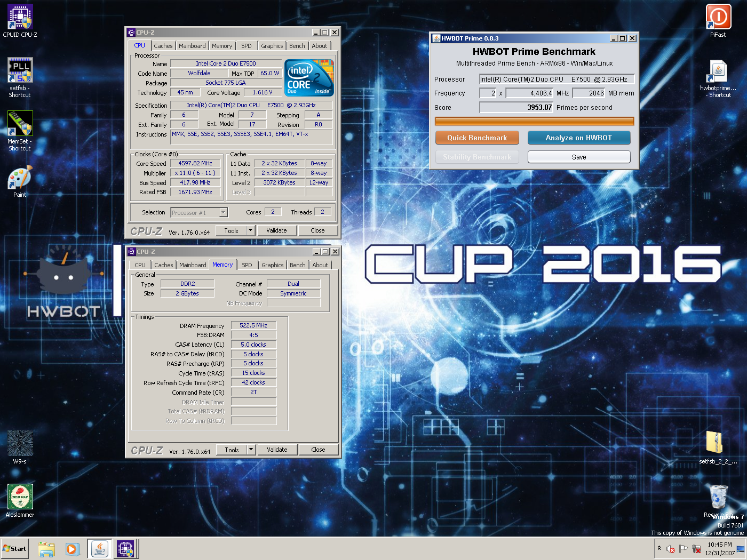Click the top CPU-Z window title icon
Screen dimensions: 747x560
point(131,33)
